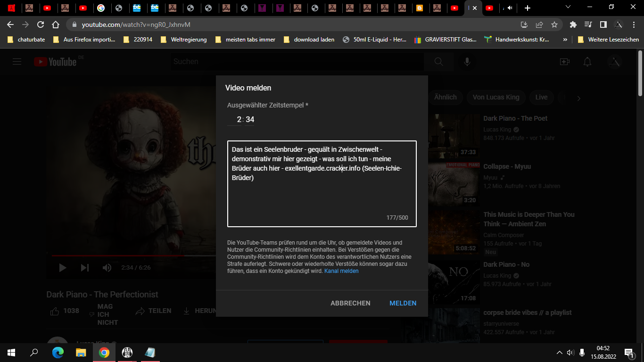Screen dimensions: 644x362
Task: Click the system tray volume icon
Action: (570, 352)
